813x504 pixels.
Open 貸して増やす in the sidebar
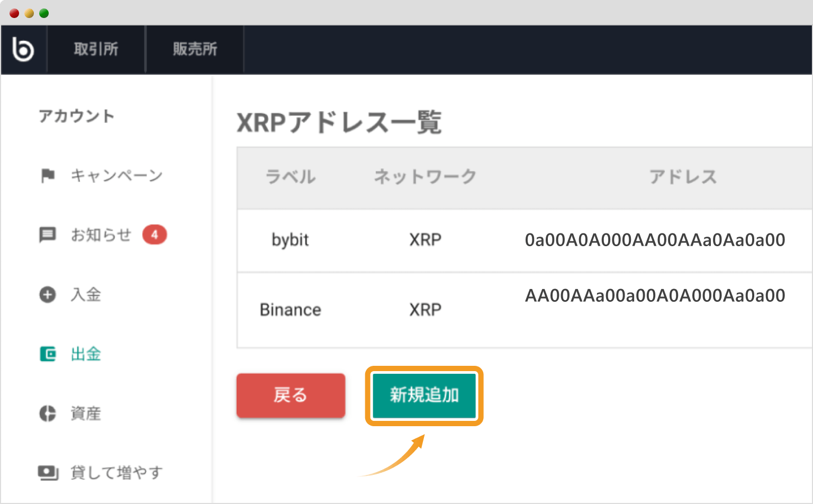(116, 472)
